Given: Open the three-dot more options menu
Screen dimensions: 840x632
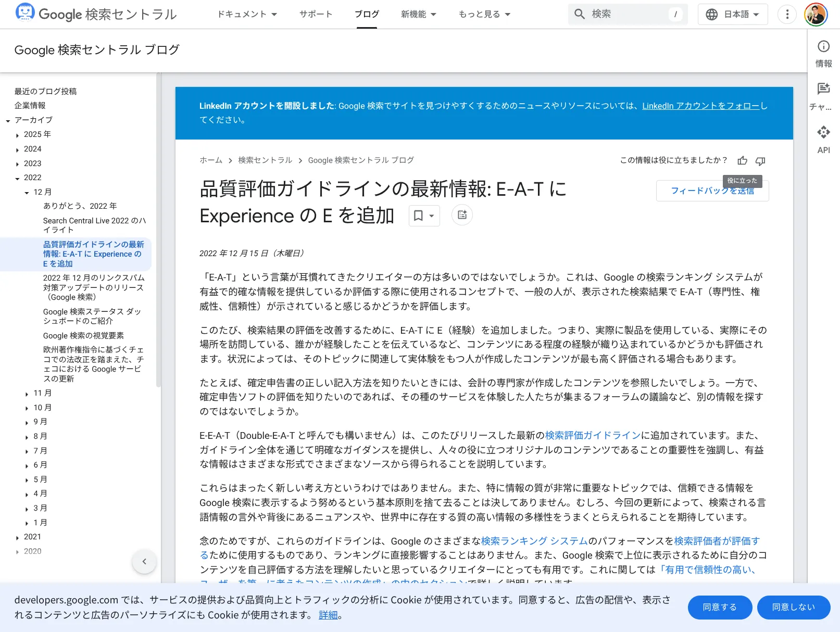Looking at the screenshot, I should (x=787, y=14).
